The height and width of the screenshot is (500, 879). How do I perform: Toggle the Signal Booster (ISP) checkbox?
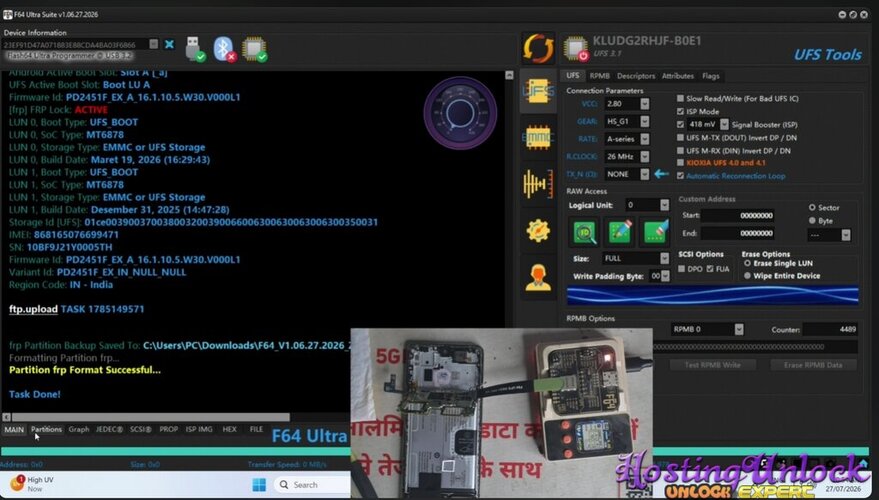[680, 124]
